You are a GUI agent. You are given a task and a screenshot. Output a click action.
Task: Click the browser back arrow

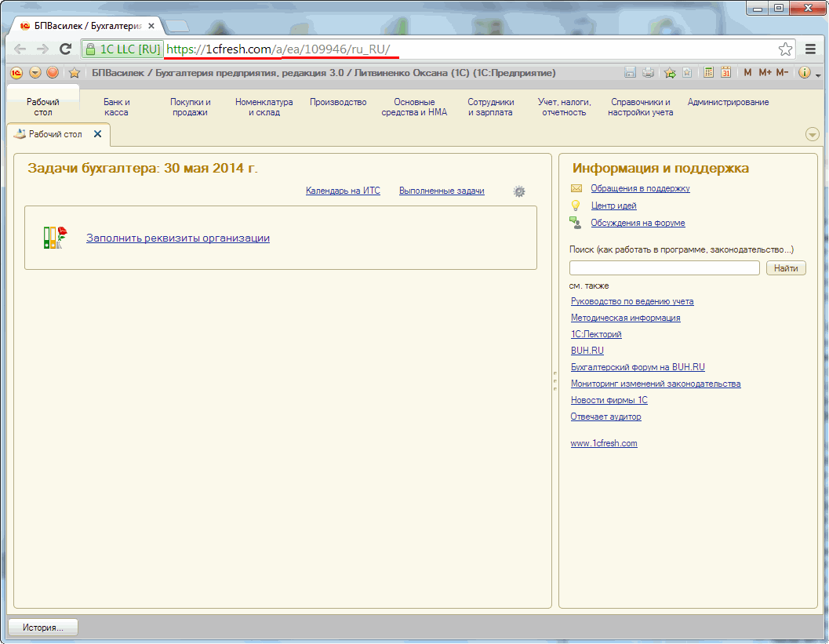click(x=20, y=49)
